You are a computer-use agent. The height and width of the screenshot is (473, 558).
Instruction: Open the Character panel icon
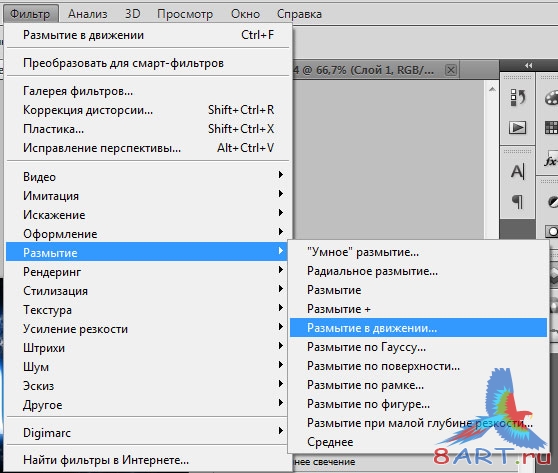[517, 172]
